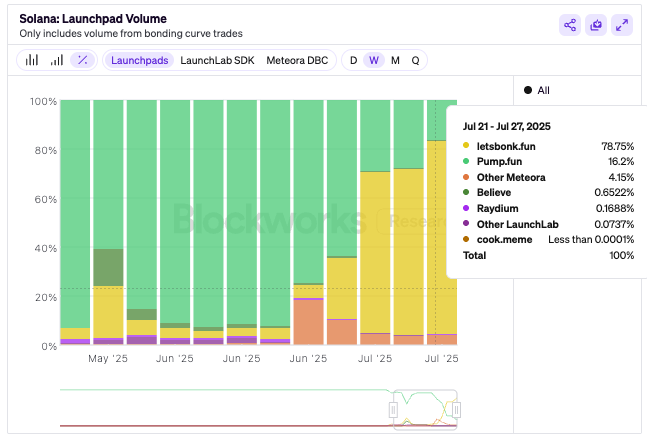
Task: Set interval to quarterly Q
Action: 415,60
